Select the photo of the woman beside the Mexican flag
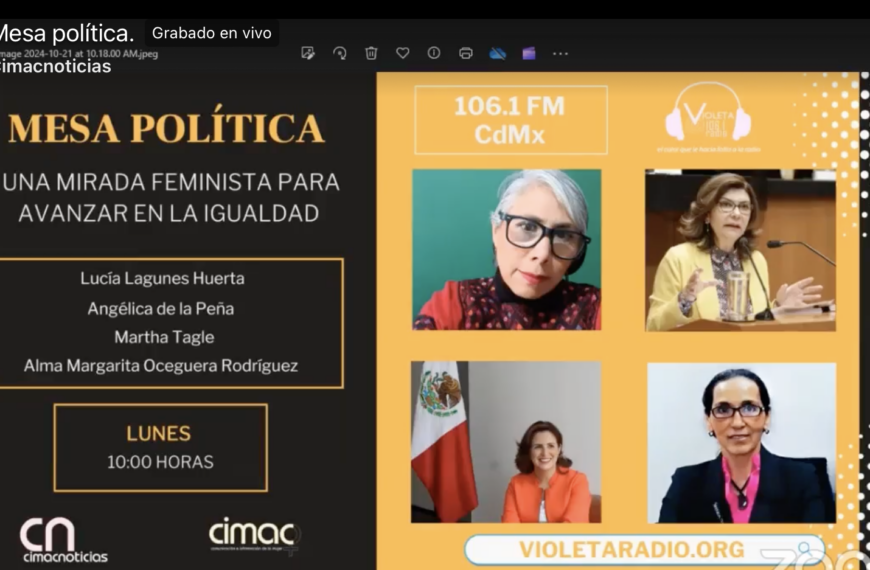870x570 pixels. point(506,442)
